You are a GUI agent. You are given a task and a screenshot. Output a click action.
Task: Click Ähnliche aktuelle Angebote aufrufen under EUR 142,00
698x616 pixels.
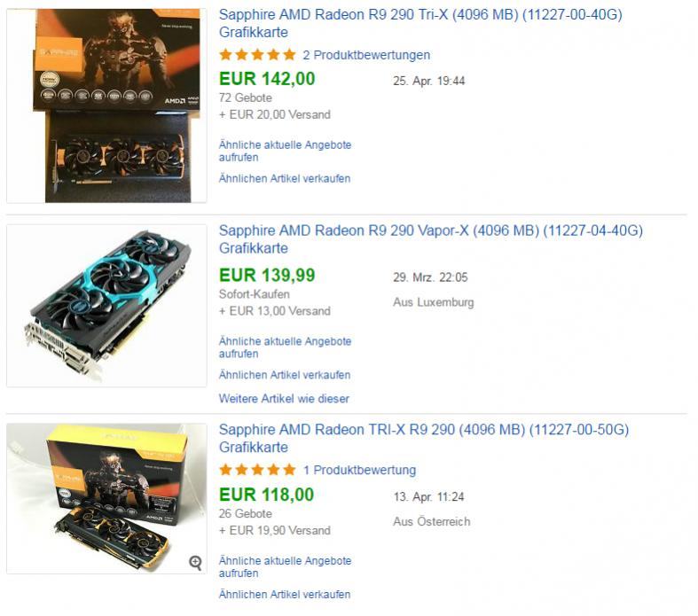[x=285, y=151]
